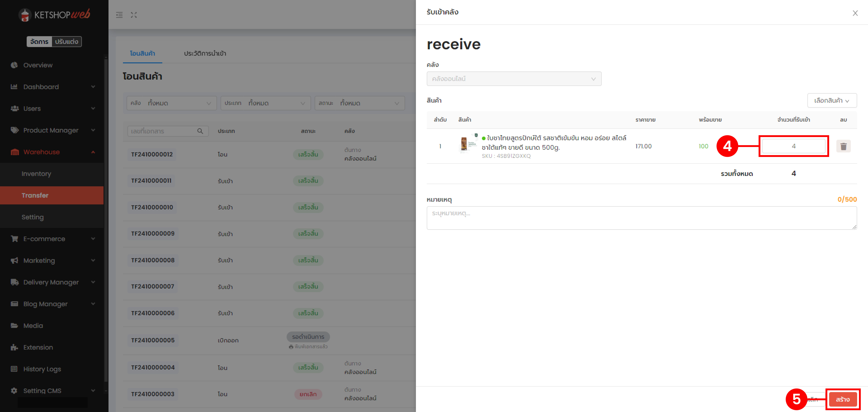This screenshot has width=868, height=412.
Task: Click the Users group icon
Action: tap(14, 109)
